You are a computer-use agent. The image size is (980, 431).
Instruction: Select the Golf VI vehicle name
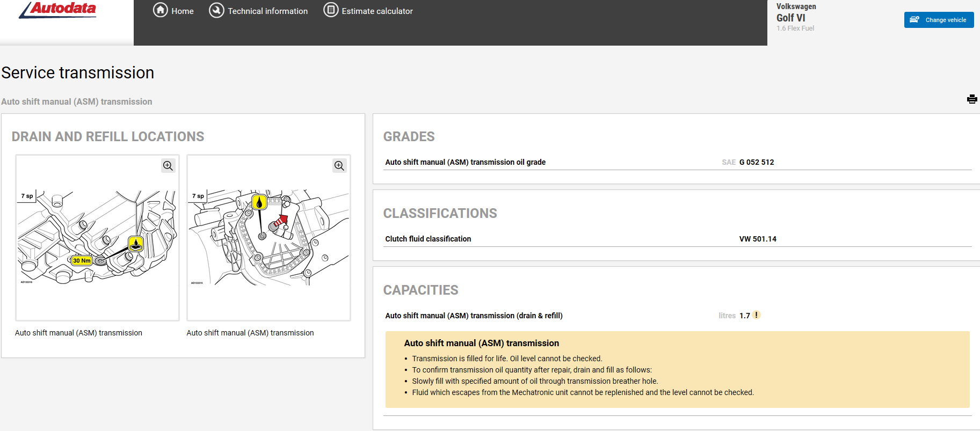tap(790, 18)
